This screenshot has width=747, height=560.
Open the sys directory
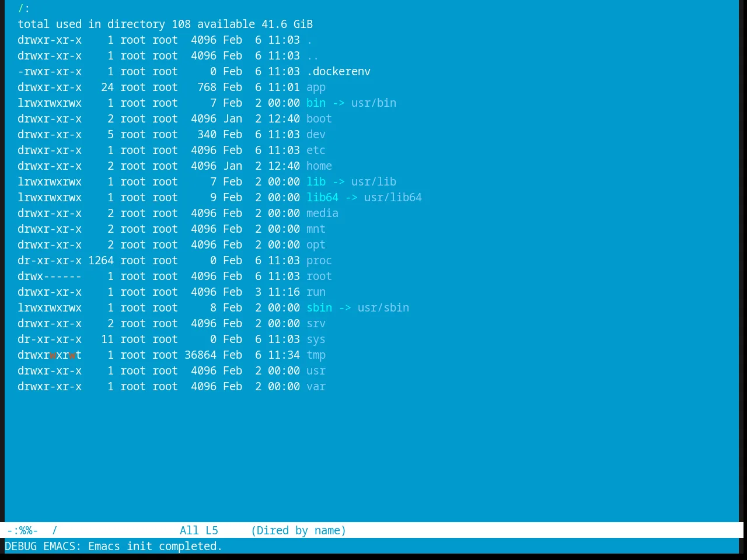[316, 339]
